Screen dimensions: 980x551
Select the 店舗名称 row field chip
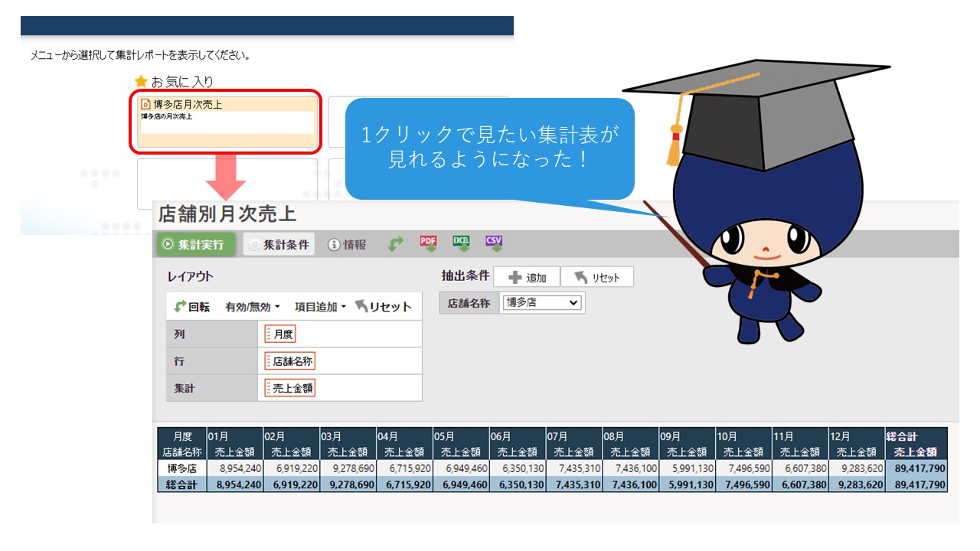(290, 361)
